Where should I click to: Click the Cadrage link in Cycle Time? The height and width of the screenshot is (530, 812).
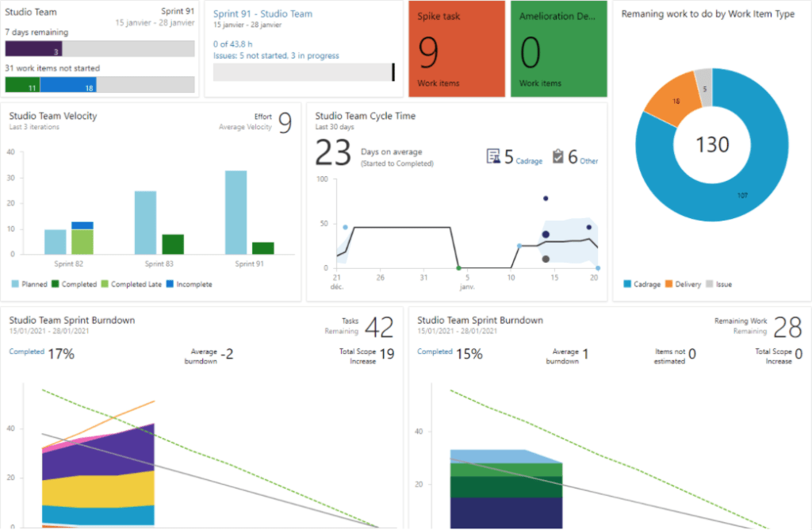click(530, 161)
